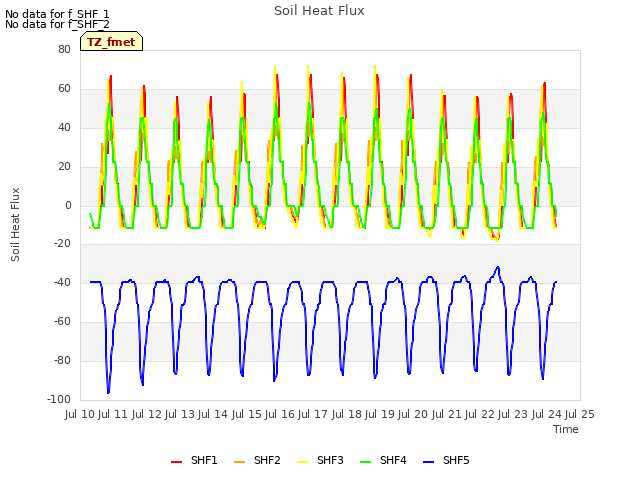Select the SHF3 legend entry
Image resolution: width=640 pixels, height=480 pixels.
click(x=320, y=460)
